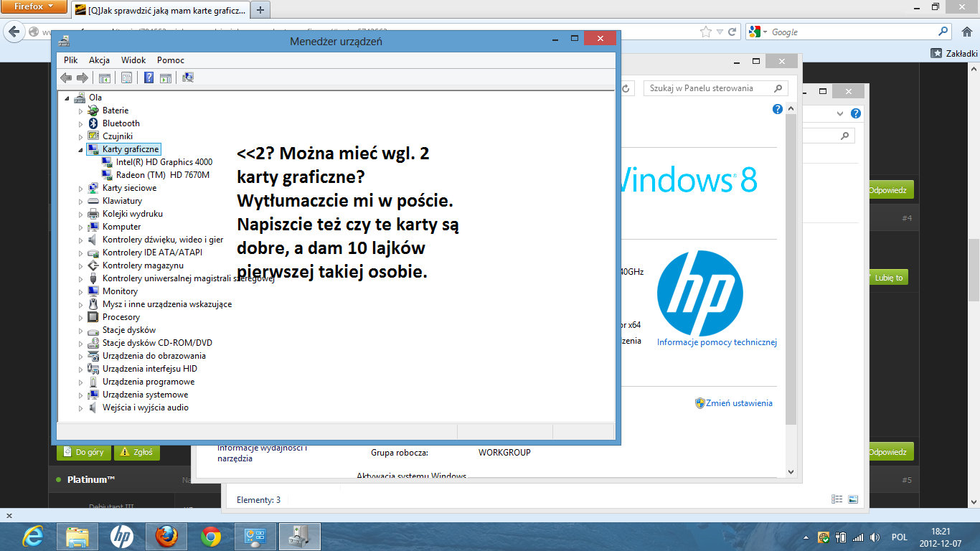
Task: Click refresh icon next to Control Panel search
Action: tap(626, 88)
